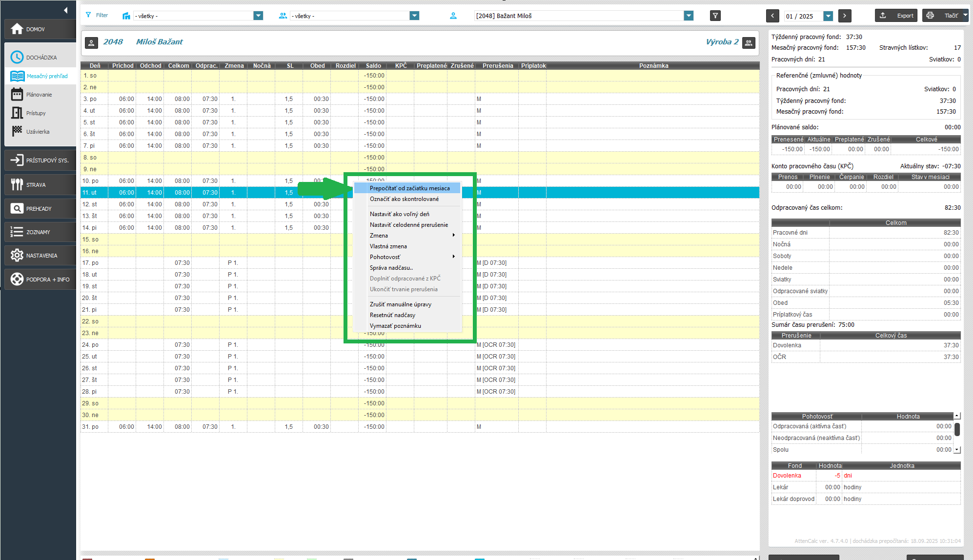The width and height of the screenshot is (973, 560).
Task: Click employee card icon beside 2048
Action: click(91, 42)
